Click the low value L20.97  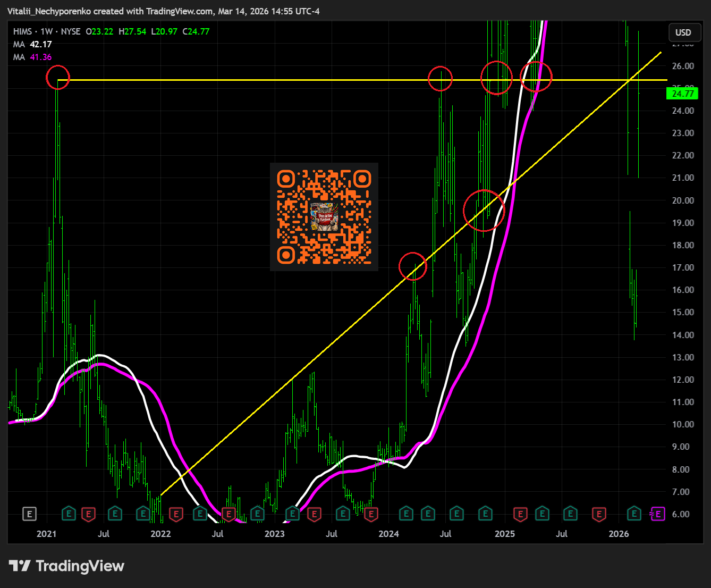[x=164, y=31]
